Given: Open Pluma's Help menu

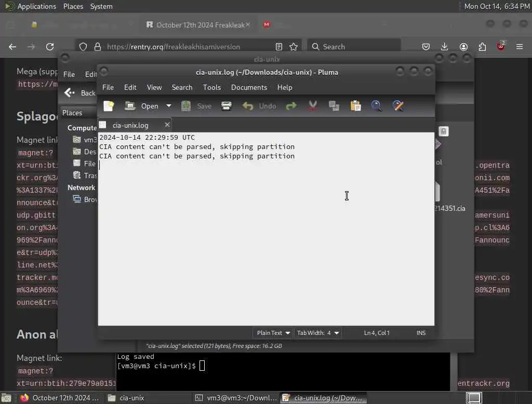Looking at the screenshot, I should (x=285, y=88).
